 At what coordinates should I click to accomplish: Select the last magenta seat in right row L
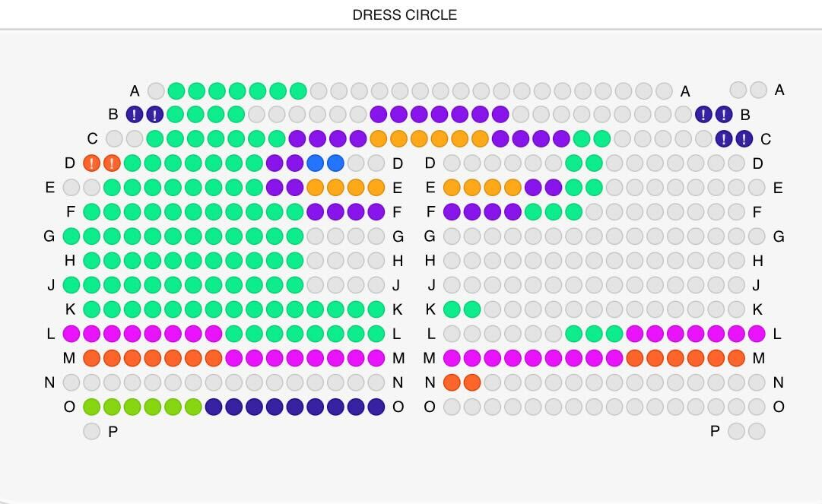[x=756, y=334]
